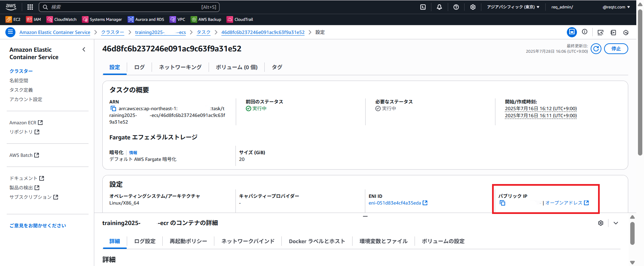Screen dimensions: 644x266
Task: Open the help question mark menu
Action: tap(456, 7)
